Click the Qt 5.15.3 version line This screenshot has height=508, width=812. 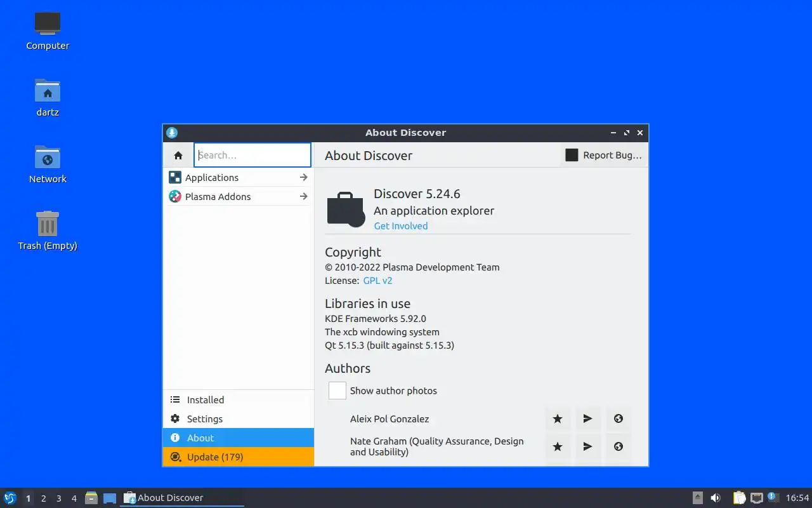[x=390, y=345]
